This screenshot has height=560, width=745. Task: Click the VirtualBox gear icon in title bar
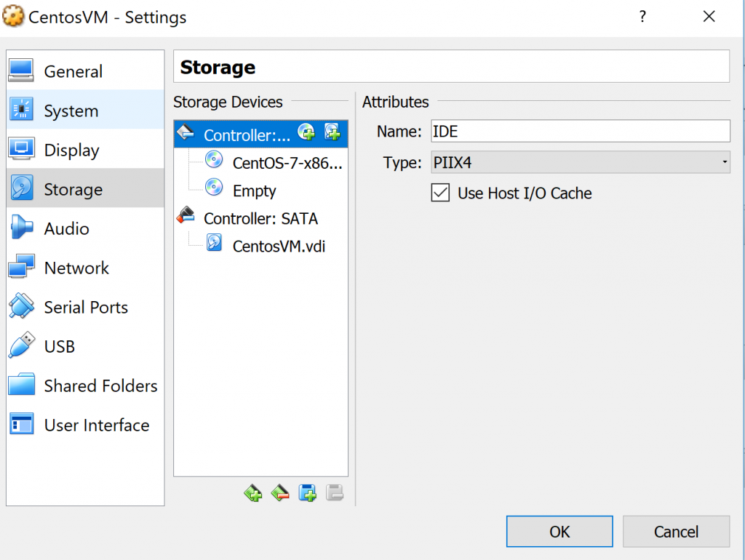tap(13, 17)
